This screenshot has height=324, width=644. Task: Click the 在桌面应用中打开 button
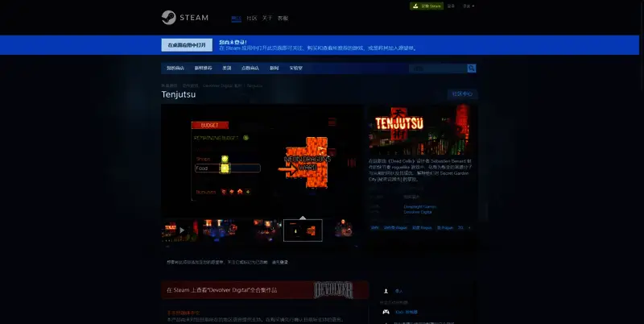[186, 45]
